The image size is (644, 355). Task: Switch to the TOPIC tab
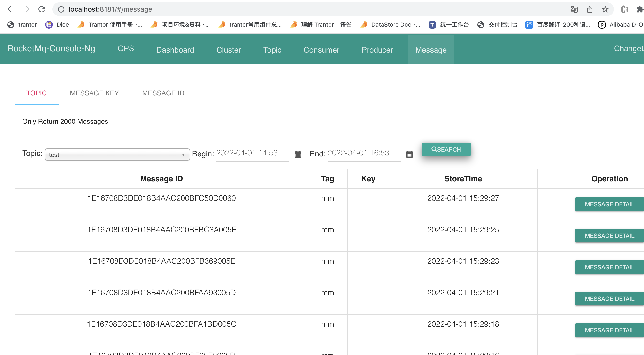(x=36, y=93)
